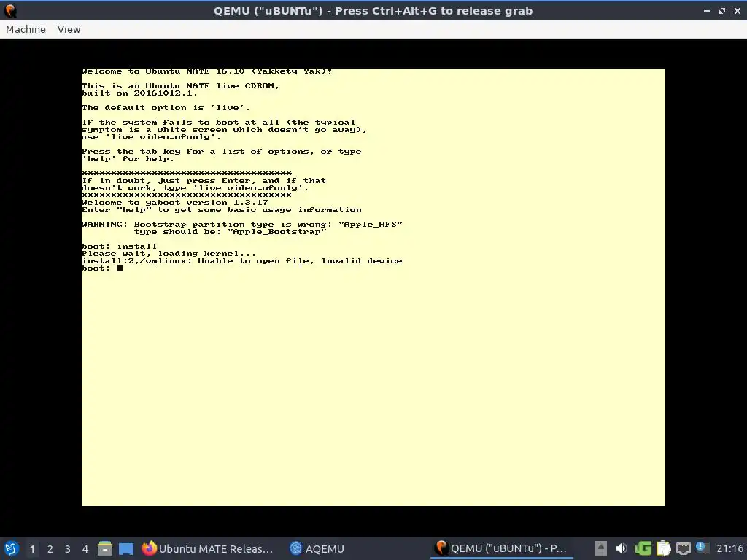Minimize the QEMU window
The image size is (747, 560).
coord(707,10)
